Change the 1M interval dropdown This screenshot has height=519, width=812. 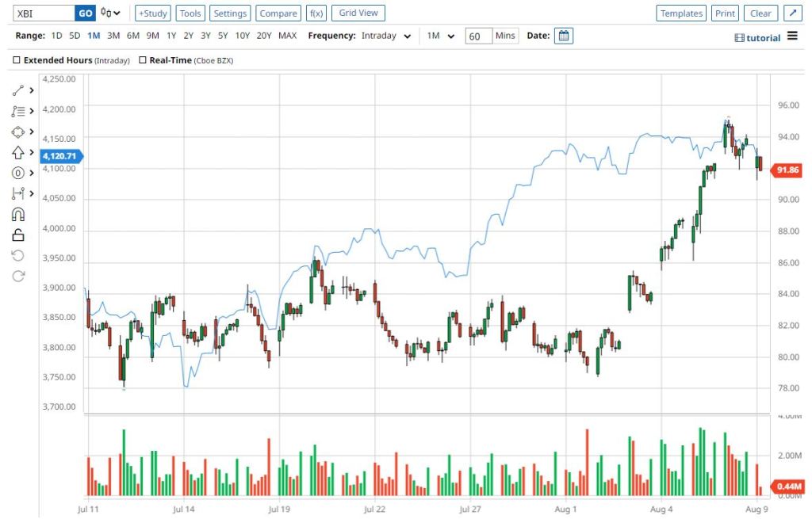pyautogui.click(x=440, y=36)
